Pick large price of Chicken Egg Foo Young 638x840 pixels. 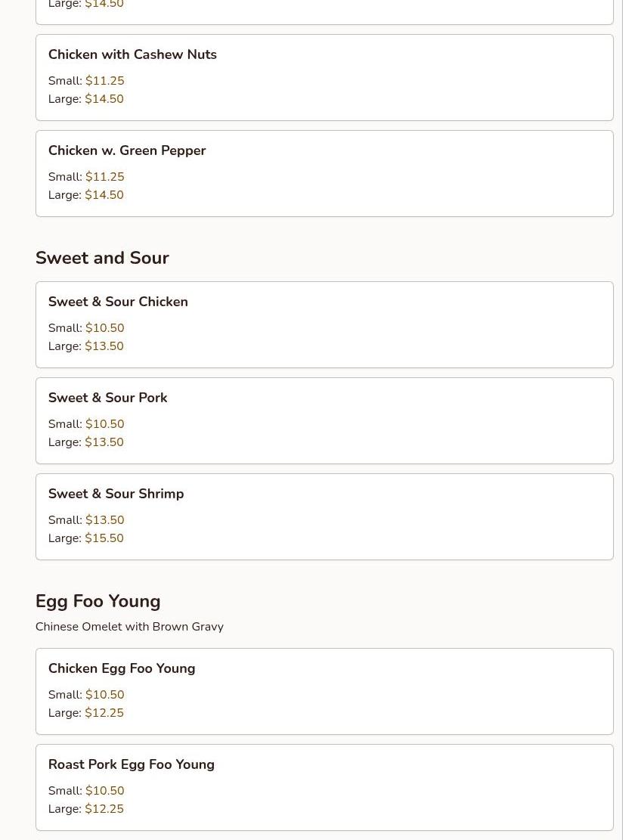[104, 713]
